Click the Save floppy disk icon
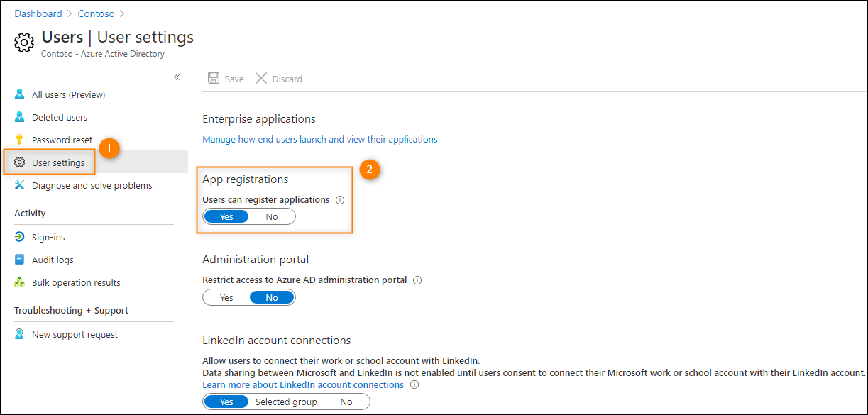The image size is (868, 415). point(214,79)
